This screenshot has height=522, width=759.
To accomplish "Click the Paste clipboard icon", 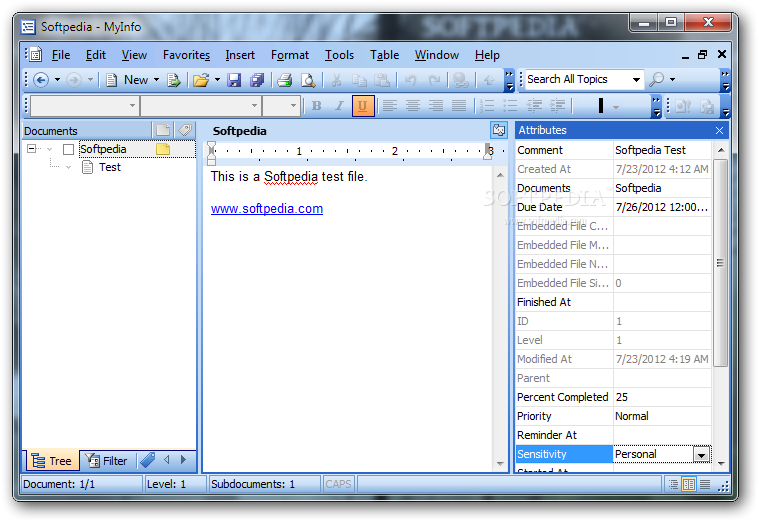I will [382, 80].
